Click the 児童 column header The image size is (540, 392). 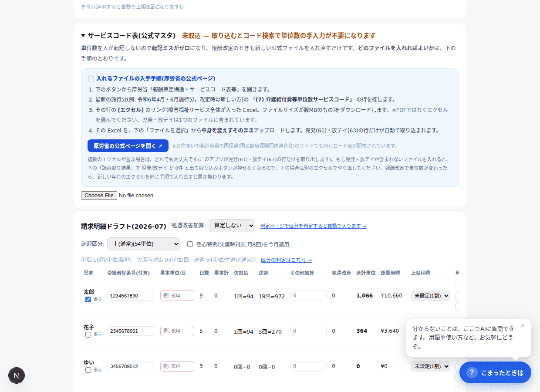[x=88, y=273]
